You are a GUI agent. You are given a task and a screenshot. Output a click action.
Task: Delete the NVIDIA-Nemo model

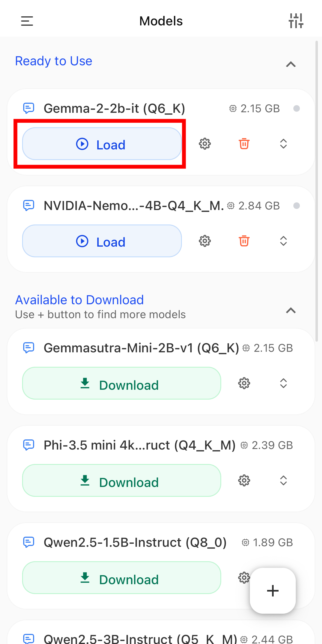(x=244, y=241)
